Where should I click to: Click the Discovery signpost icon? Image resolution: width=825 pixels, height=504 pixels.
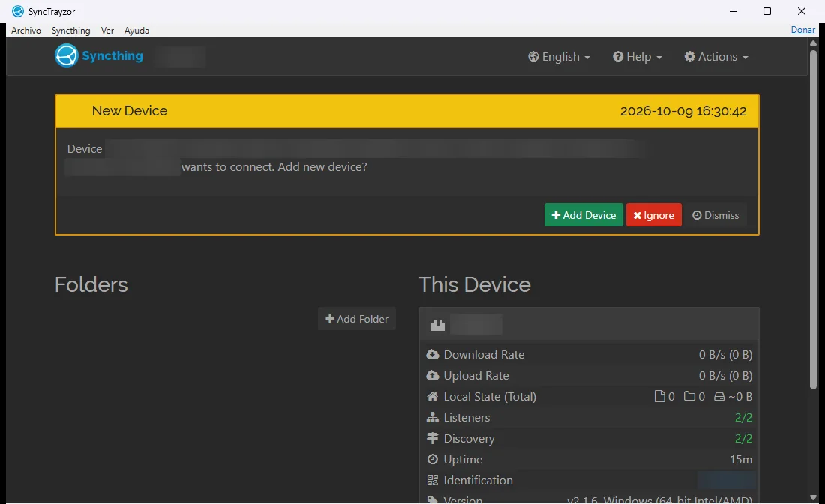click(x=433, y=438)
